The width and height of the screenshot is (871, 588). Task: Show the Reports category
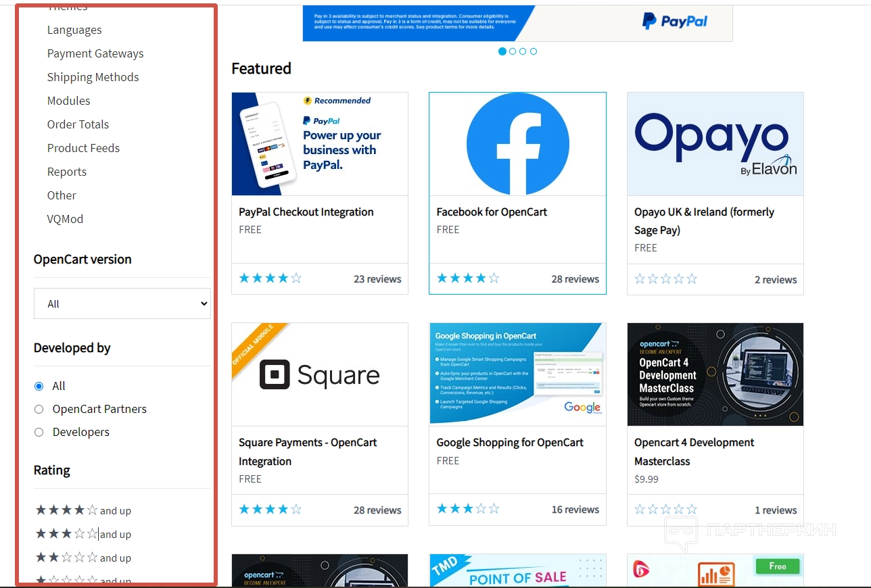pos(67,172)
